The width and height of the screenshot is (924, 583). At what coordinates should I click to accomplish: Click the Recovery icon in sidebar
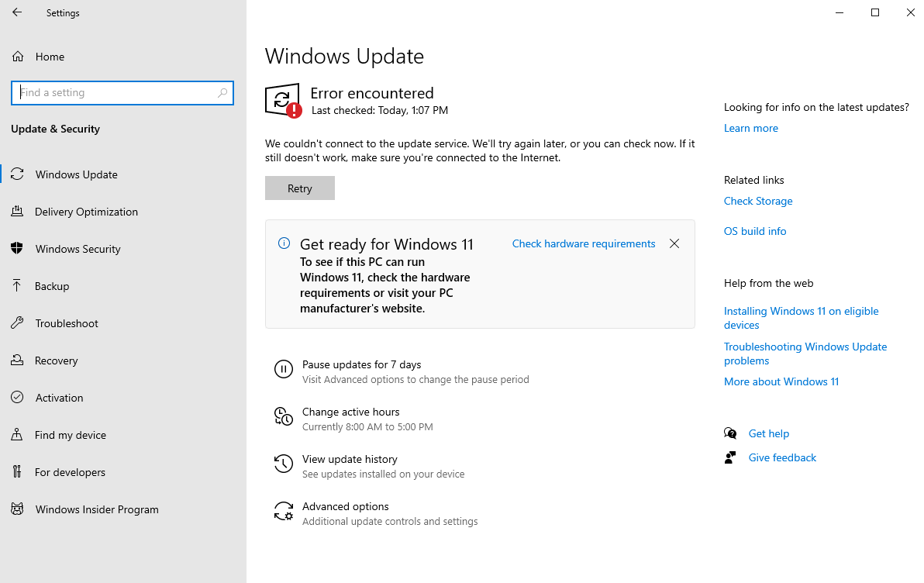coord(17,360)
